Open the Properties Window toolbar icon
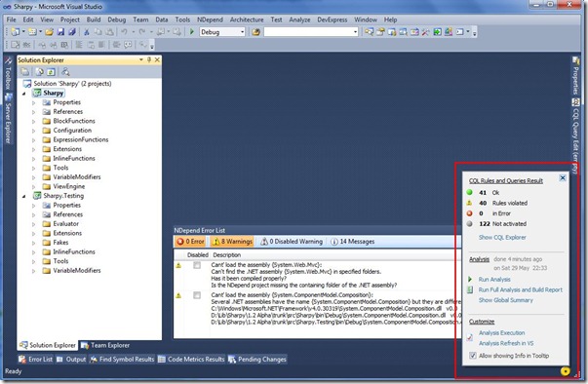 380,32
